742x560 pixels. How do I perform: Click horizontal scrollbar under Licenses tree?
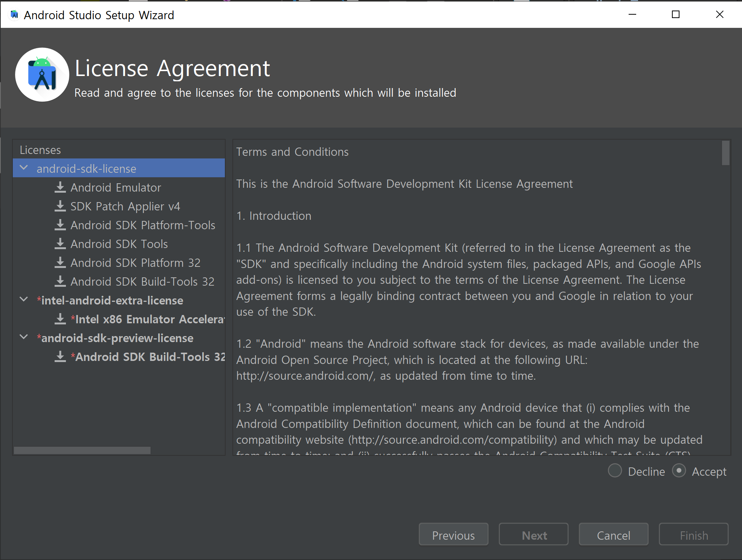coord(82,450)
